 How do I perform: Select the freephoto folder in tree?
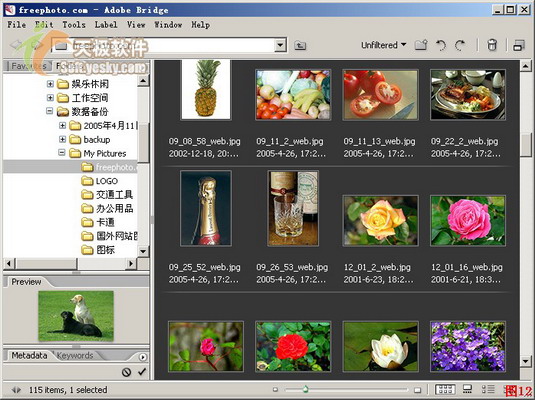tap(109, 167)
